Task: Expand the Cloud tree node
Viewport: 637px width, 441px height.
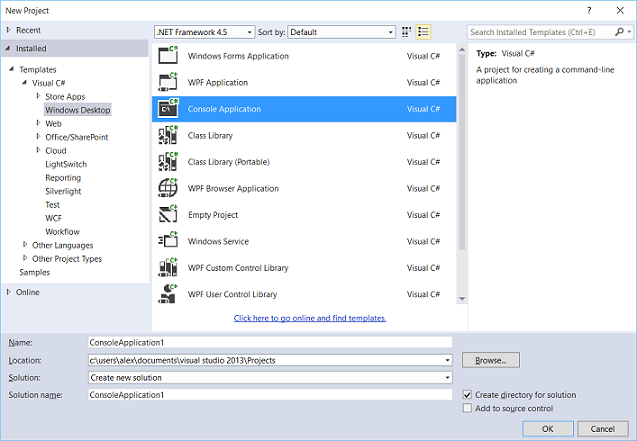Action: coord(38,150)
